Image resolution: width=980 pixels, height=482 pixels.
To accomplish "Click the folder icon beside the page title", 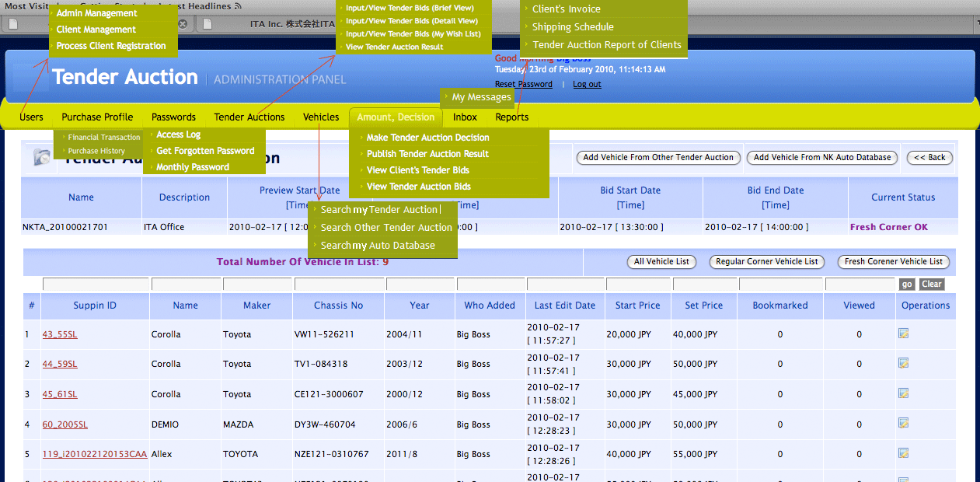I will tap(42, 157).
